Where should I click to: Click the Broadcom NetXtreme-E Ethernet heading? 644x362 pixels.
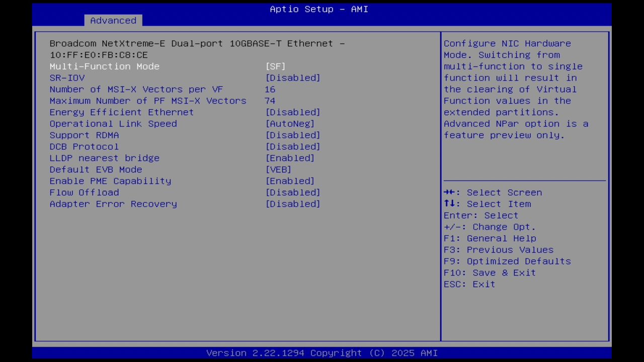coord(197,43)
